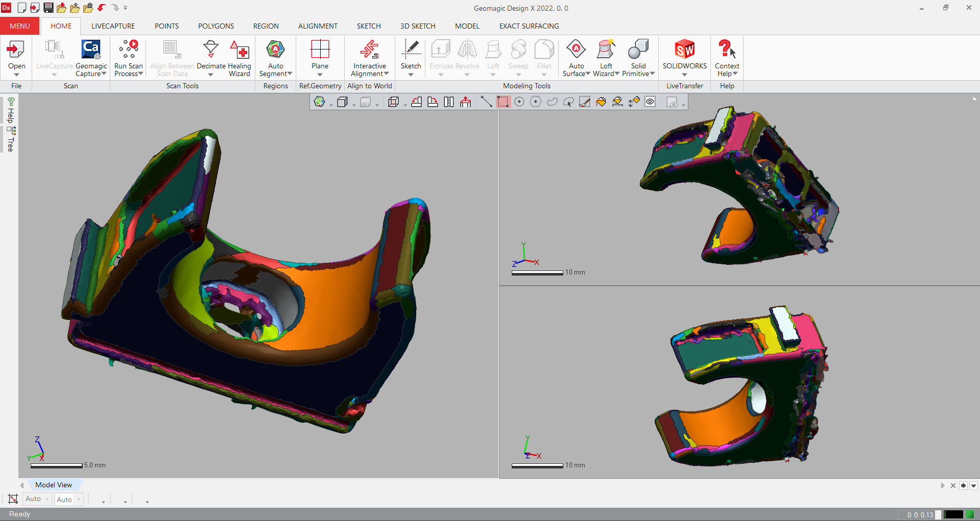Image resolution: width=980 pixels, height=521 pixels.
Task: Expand the Plane dropdown arrow
Action: (x=320, y=75)
